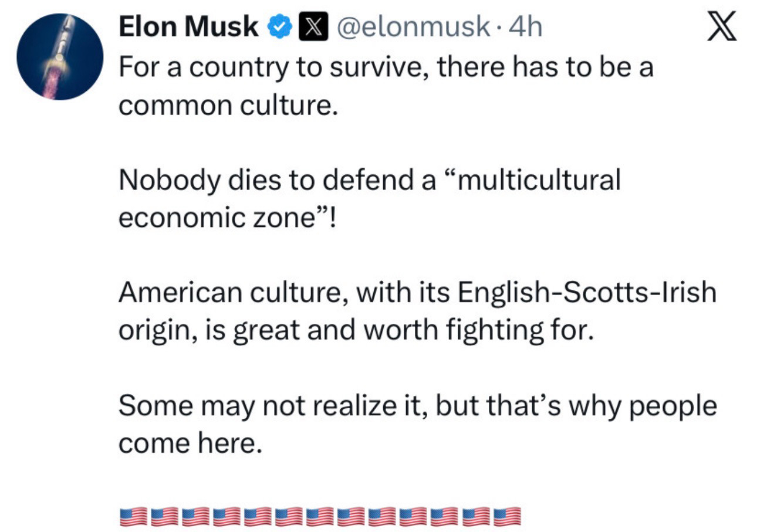Open the rocket profile picture
The height and width of the screenshot is (532, 757).
coord(60,56)
